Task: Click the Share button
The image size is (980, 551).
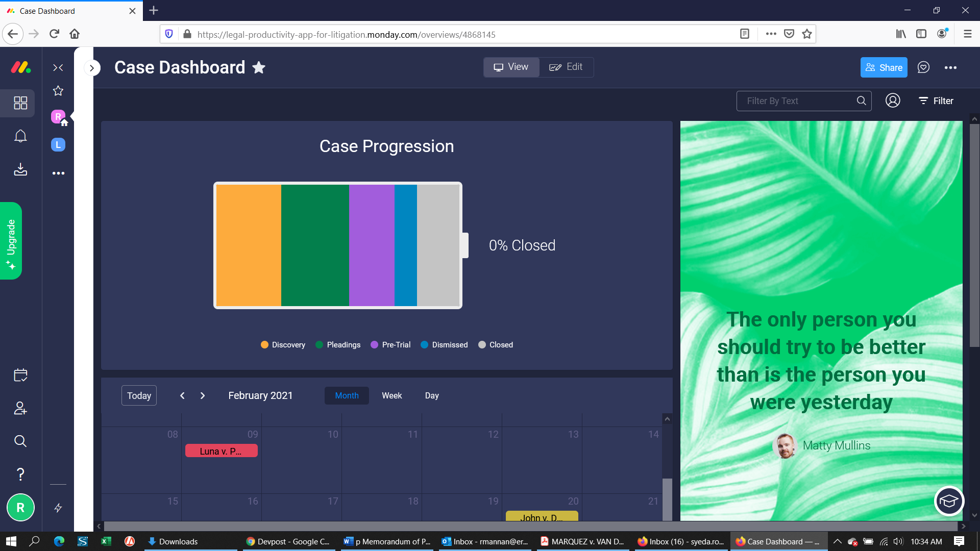Action: (884, 67)
